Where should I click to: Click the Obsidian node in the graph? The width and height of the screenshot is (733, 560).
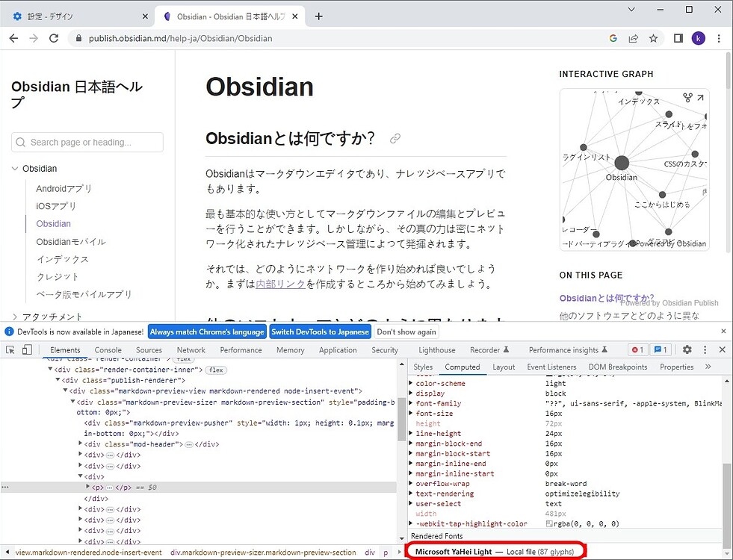pyautogui.click(x=621, y=163)
